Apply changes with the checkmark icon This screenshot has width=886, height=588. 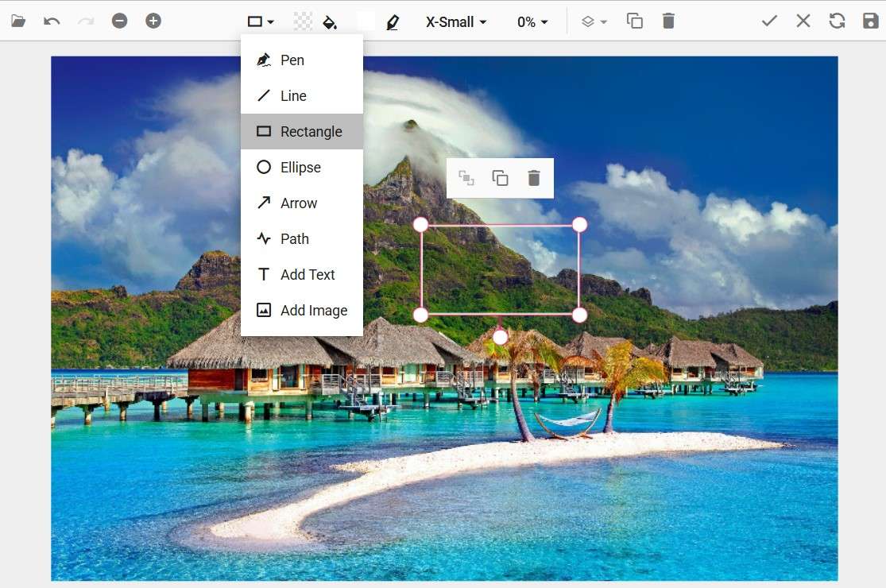[x=768, y=21]
